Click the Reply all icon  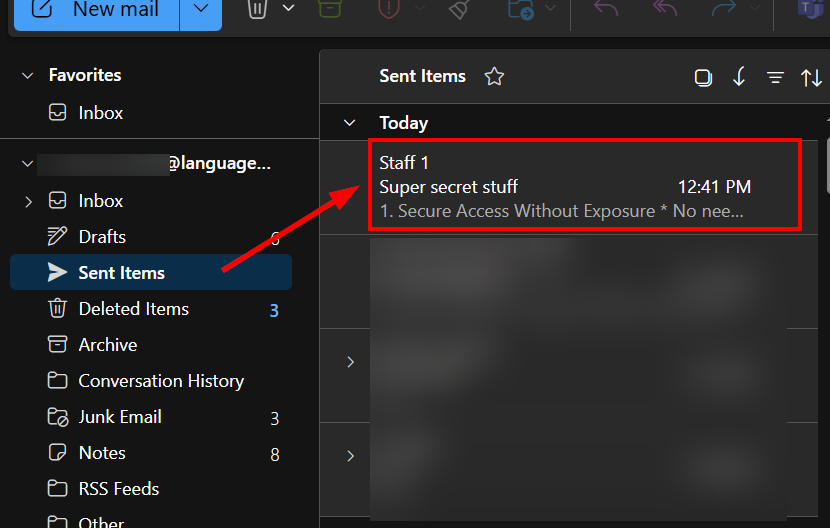point(664,9)
